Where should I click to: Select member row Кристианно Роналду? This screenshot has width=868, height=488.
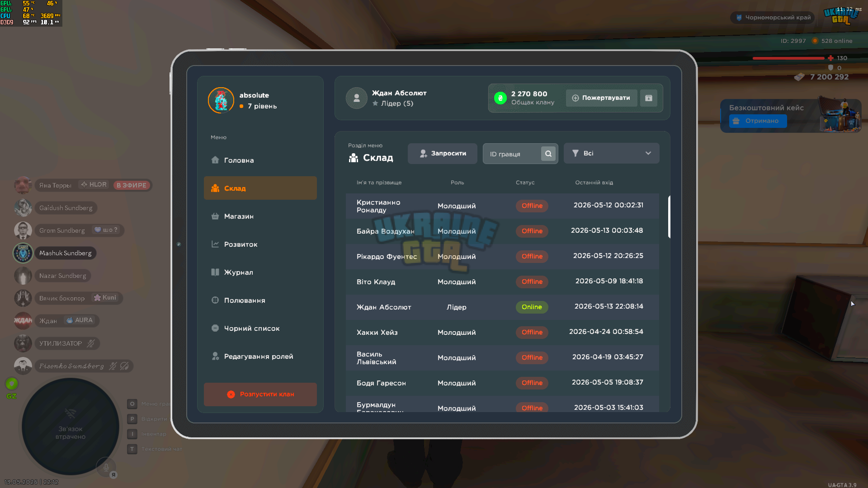click(502, 206)
